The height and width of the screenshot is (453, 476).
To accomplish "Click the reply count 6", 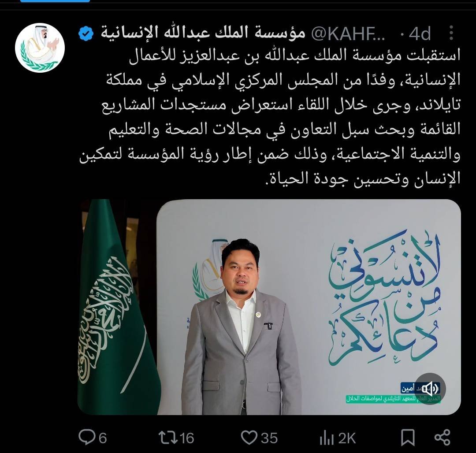I will [x=103, y=438].
